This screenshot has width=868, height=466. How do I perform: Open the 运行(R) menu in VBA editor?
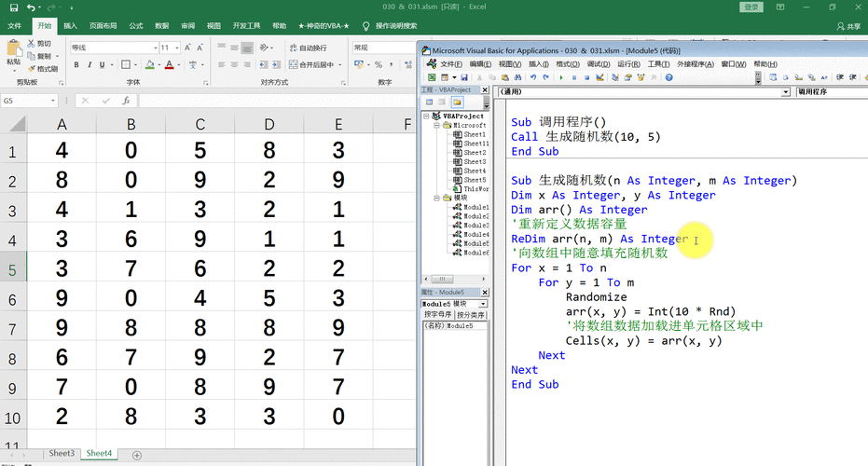point(628,64)
